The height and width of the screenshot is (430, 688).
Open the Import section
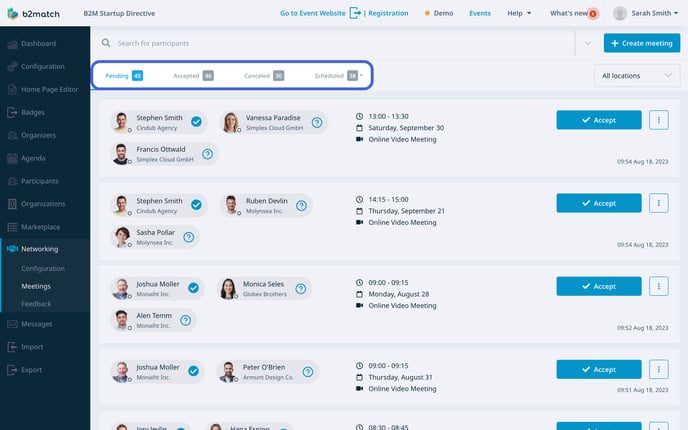tap(32, 347)
